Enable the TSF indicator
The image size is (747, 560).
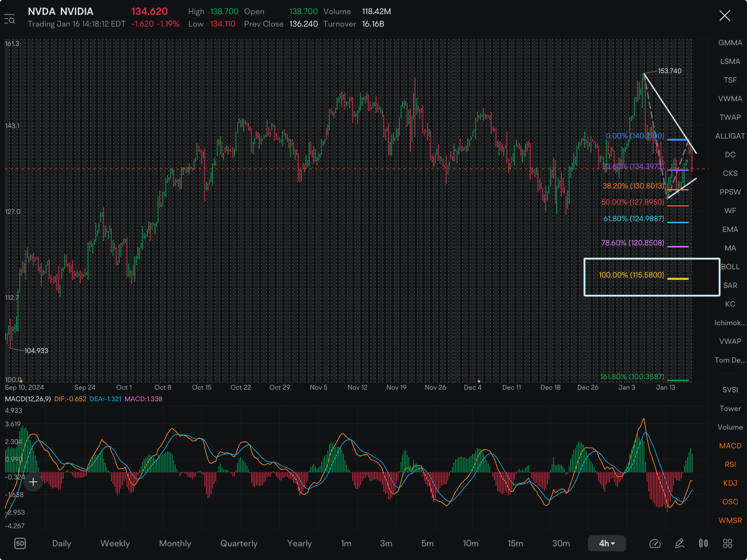tap(730, 80)
